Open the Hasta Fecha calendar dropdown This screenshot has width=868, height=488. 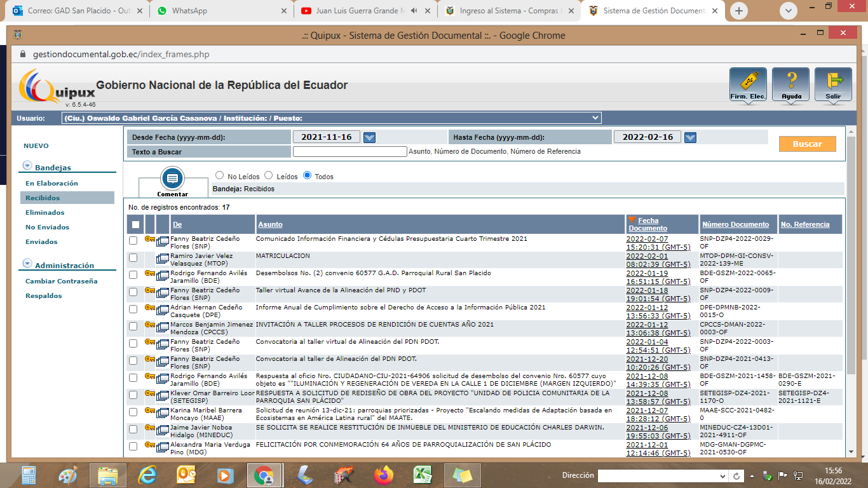coord(690,137)
